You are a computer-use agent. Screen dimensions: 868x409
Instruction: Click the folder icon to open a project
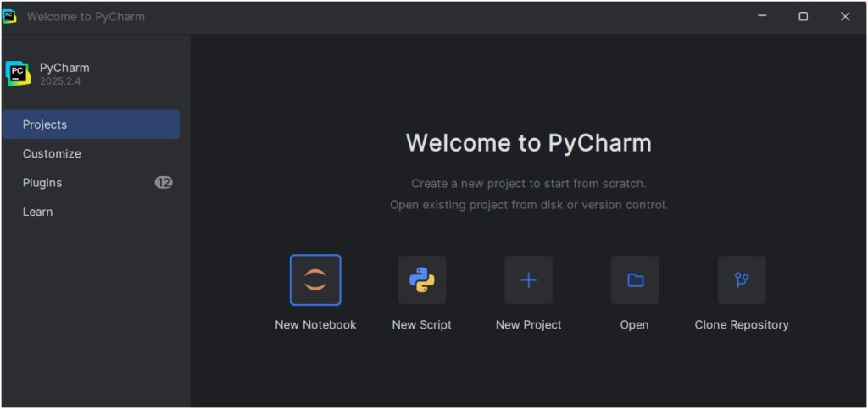pos(635,280)
